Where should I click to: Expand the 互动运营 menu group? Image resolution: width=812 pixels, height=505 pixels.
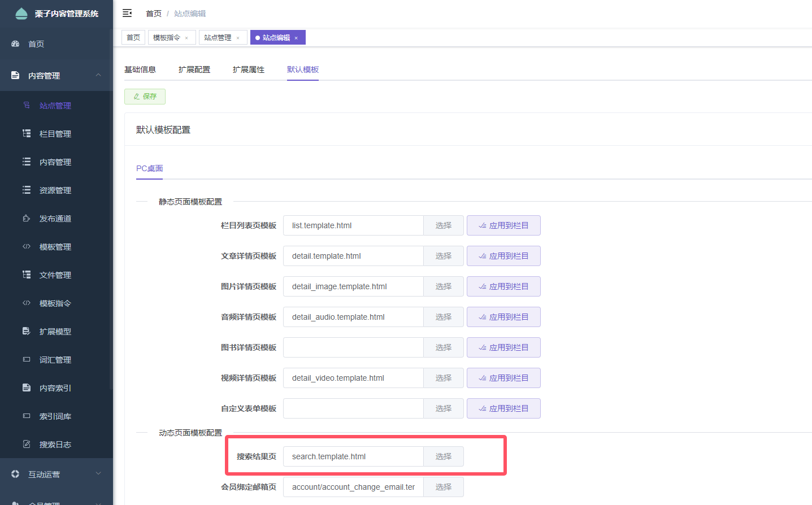click(x=98, y=474)
